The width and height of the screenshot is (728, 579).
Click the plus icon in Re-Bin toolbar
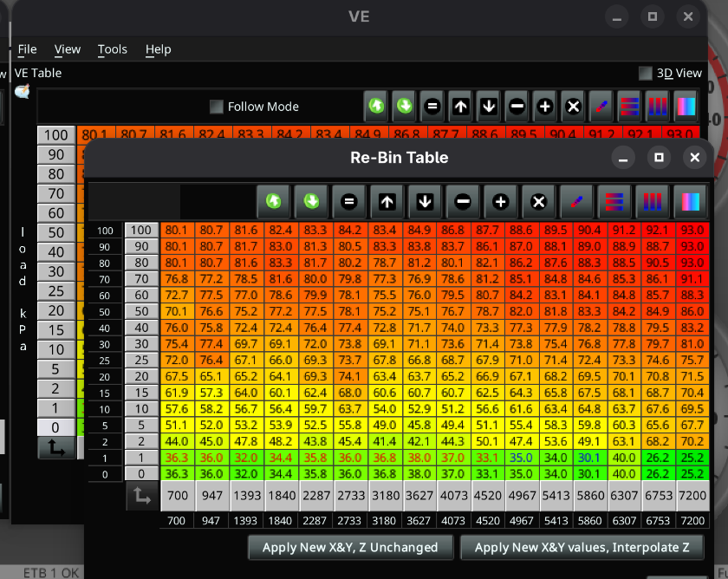[x=500, y=201]
